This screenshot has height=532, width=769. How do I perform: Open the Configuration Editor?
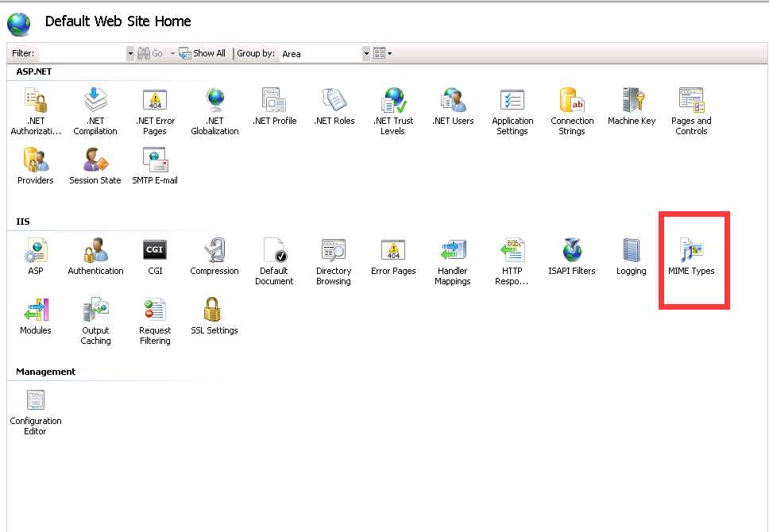pyautogui.click(x=35, y=412)
